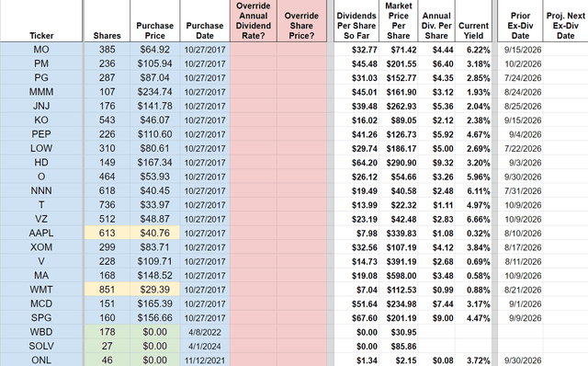Click market price $30.95 for WBD
Image resolution: width=588 pixels, height=366 pixels.
pos(398,332)
